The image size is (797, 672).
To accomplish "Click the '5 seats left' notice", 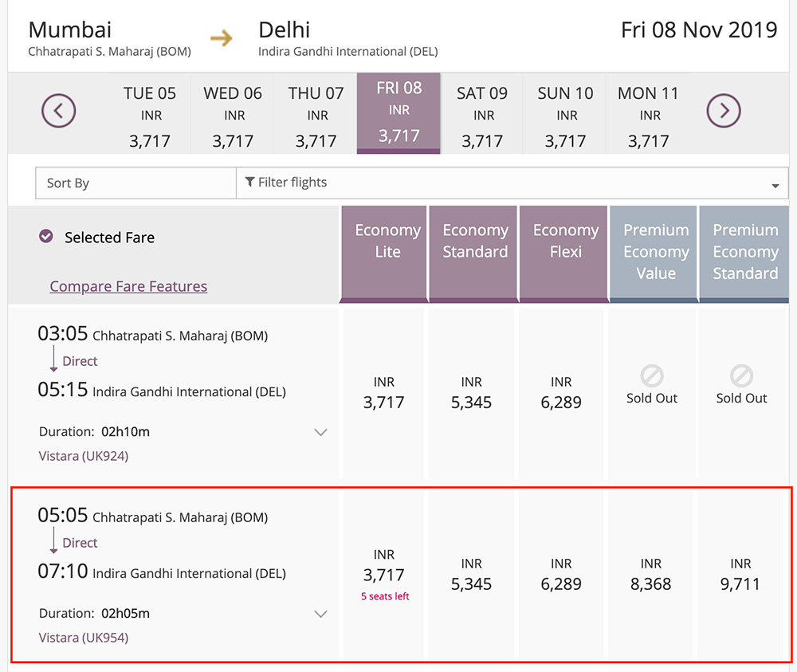I will pyautogui.click(x=385, y=596).
